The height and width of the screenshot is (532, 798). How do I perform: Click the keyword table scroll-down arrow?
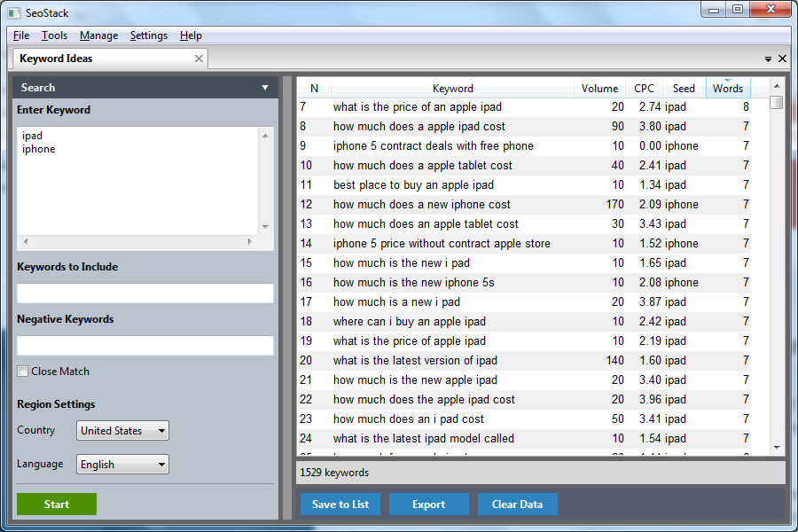(777, 448)
